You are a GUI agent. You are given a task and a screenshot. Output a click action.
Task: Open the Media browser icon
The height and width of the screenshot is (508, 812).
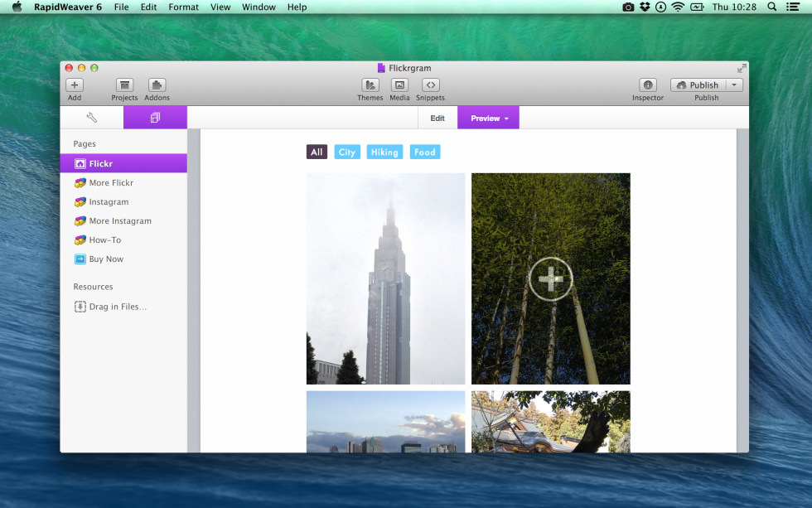tap(399, 85)
